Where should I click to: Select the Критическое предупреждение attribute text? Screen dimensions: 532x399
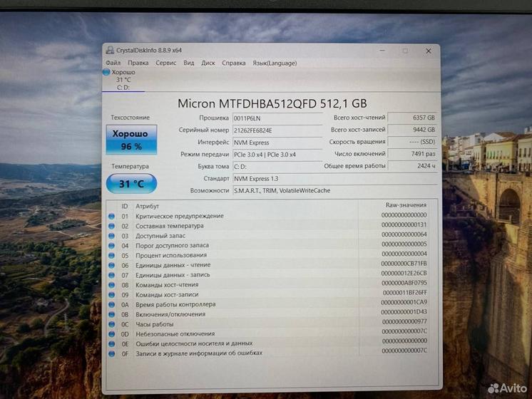pos(180,216)
